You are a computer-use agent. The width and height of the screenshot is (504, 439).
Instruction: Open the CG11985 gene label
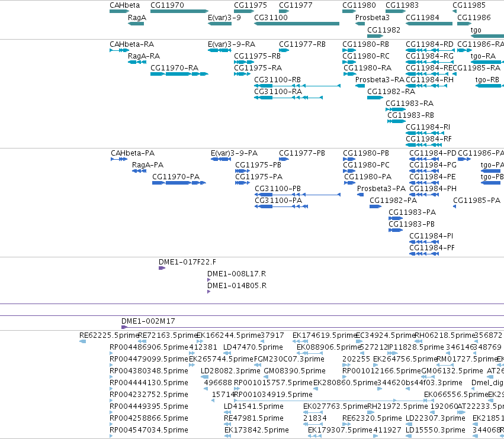click(469, 5)
